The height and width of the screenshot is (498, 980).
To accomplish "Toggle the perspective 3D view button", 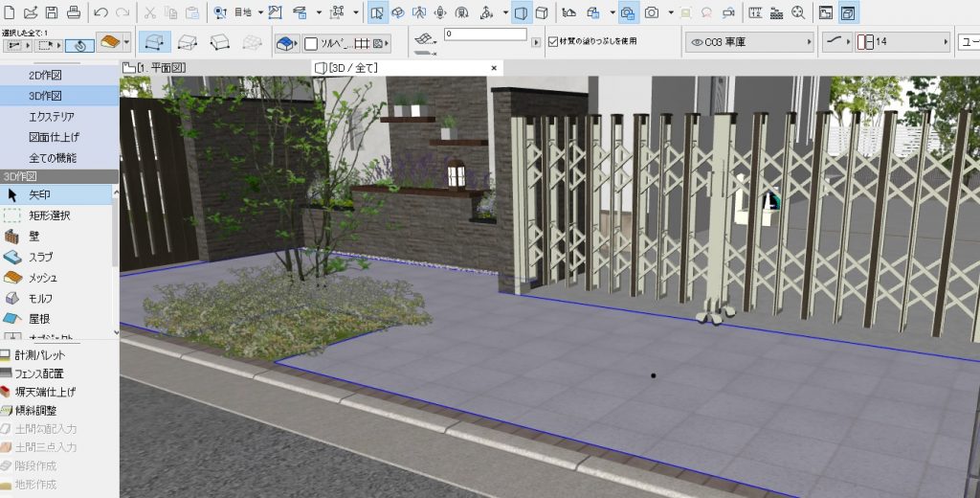I will [x=522, y=12].
